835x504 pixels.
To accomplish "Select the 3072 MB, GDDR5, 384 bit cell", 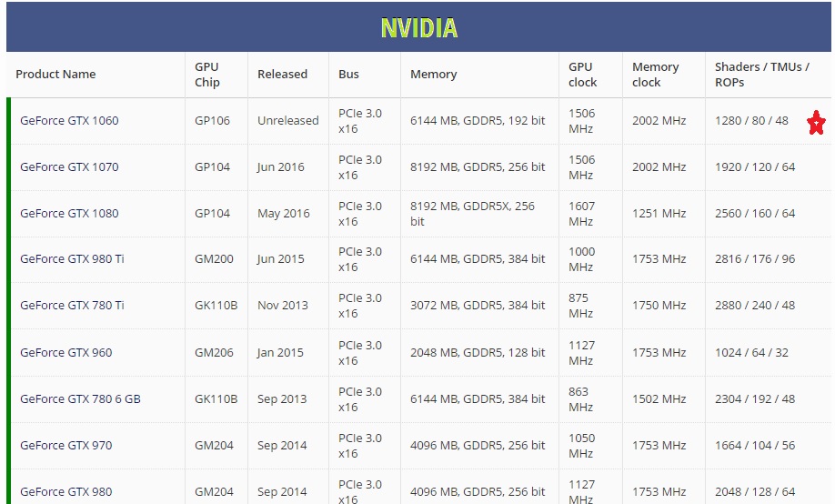I will (x=478, y=306).
